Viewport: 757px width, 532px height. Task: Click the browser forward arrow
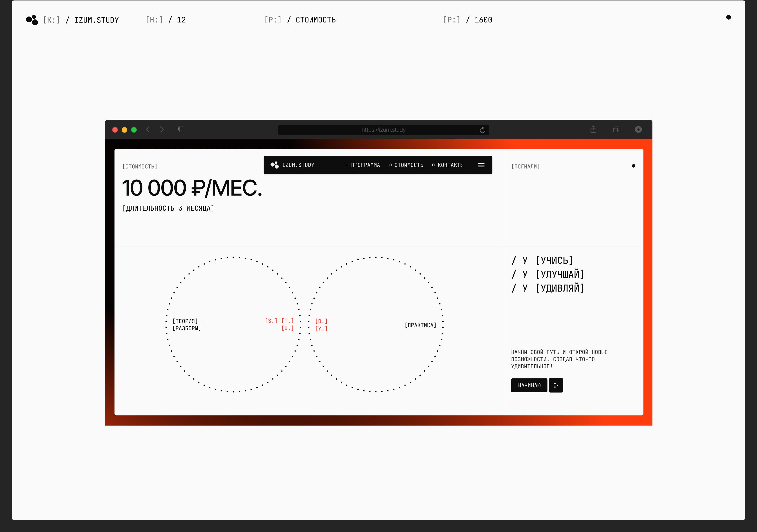[162, 130]
